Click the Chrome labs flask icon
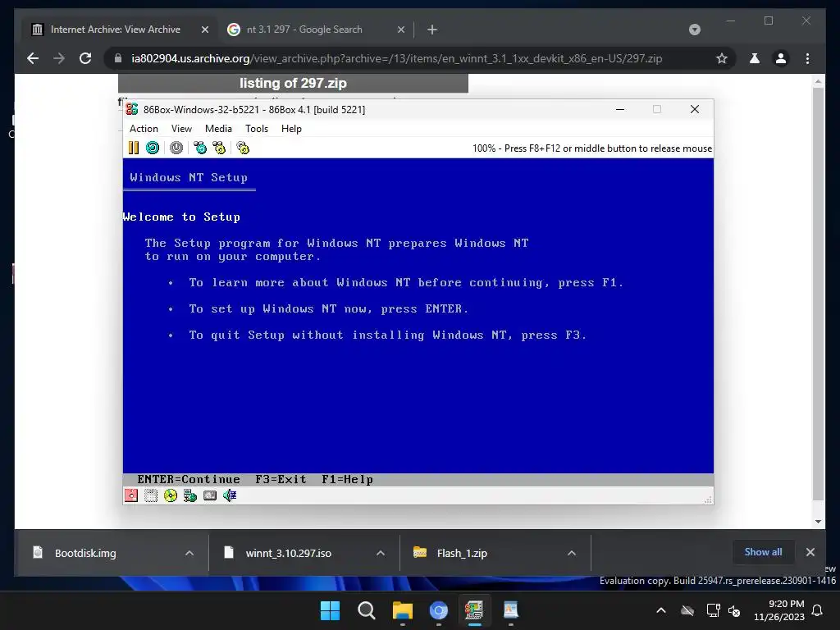This screenshot has height=630, width=840. tap(755, 58)
